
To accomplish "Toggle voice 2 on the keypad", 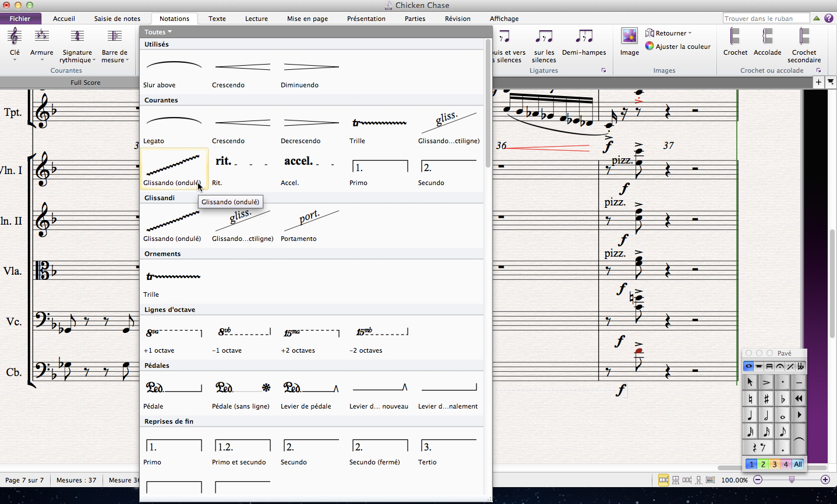I will pyautogui.click(x=763, y=464).
